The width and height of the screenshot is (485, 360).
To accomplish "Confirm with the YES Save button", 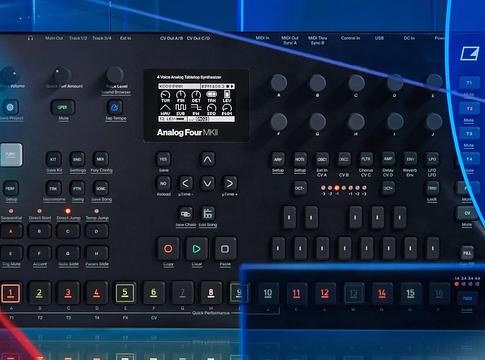I will 163,159.
